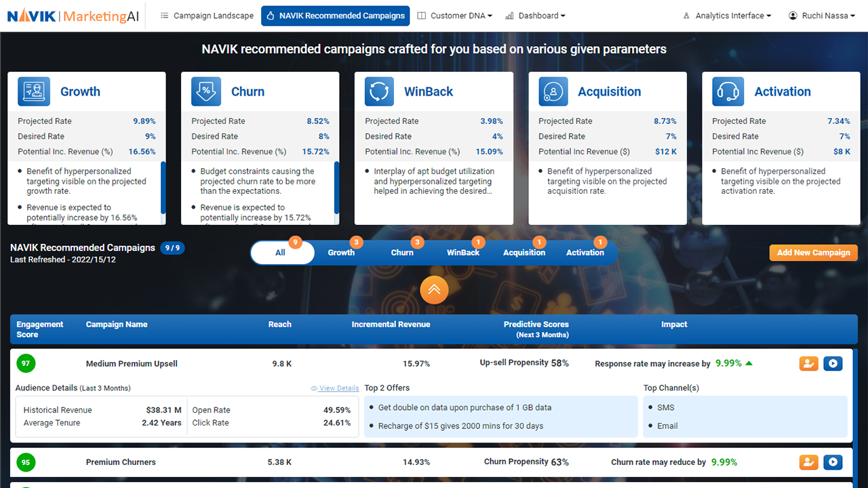
Task: Click the Churn Propensity 63% score
Action: pos(526,462)
